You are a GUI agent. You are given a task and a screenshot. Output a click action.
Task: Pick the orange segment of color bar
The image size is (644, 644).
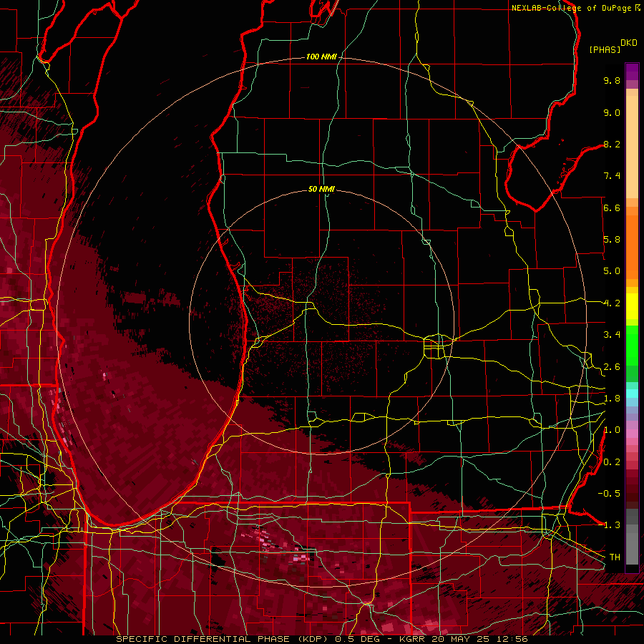click(x=632, y=246)
